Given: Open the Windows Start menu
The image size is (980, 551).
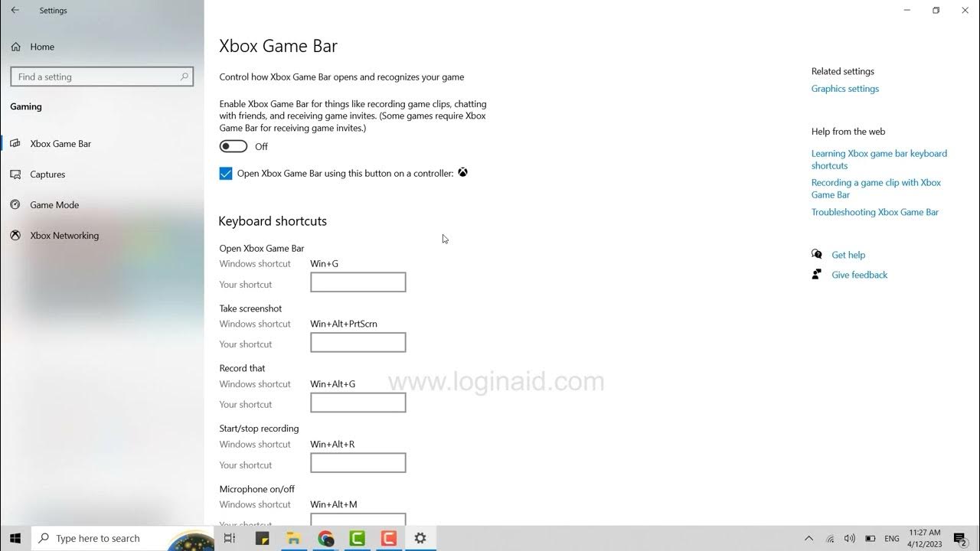Looking at the screenshot, I should point(15,539).
